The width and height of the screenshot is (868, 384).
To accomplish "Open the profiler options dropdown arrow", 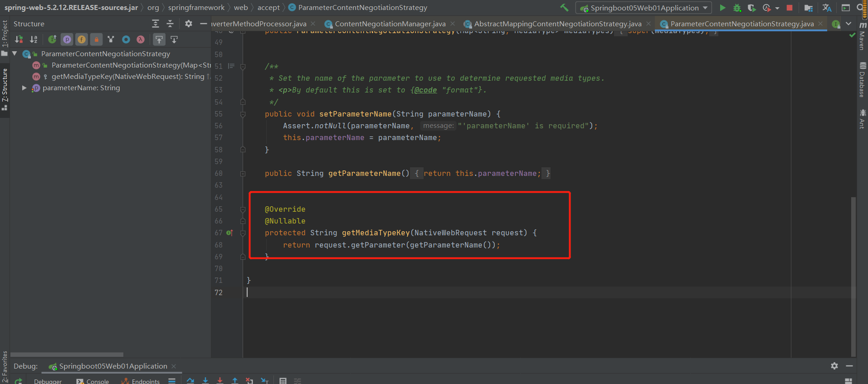I will pyautogui.click(x=777, y=8).
